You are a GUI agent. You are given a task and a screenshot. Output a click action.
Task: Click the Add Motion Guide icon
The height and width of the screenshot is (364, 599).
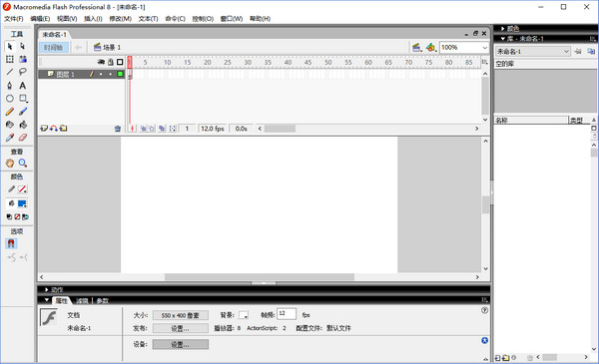54,129
